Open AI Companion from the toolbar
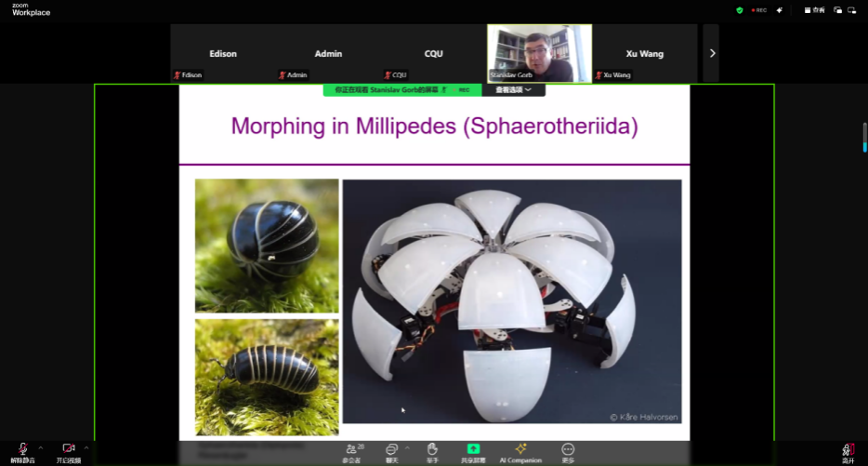Image resolution: width=868 pixels, height=466 pixels. tap(520, 451)
